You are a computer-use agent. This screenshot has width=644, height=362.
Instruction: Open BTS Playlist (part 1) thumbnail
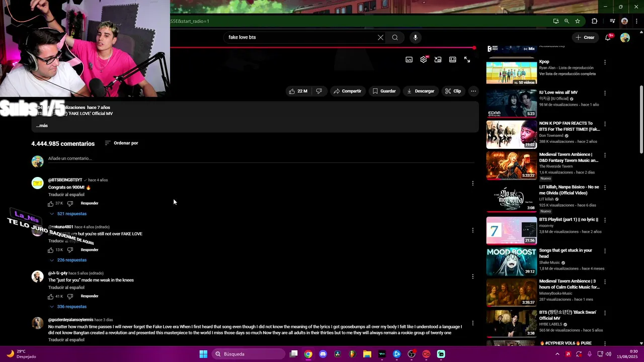[511, 231]
